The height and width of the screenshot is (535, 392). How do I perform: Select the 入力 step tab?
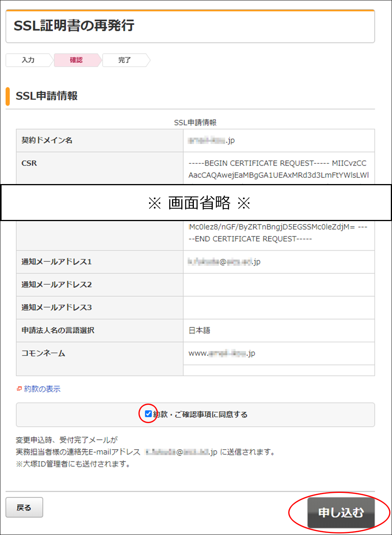pyautogui.click(x=28, y=60)
